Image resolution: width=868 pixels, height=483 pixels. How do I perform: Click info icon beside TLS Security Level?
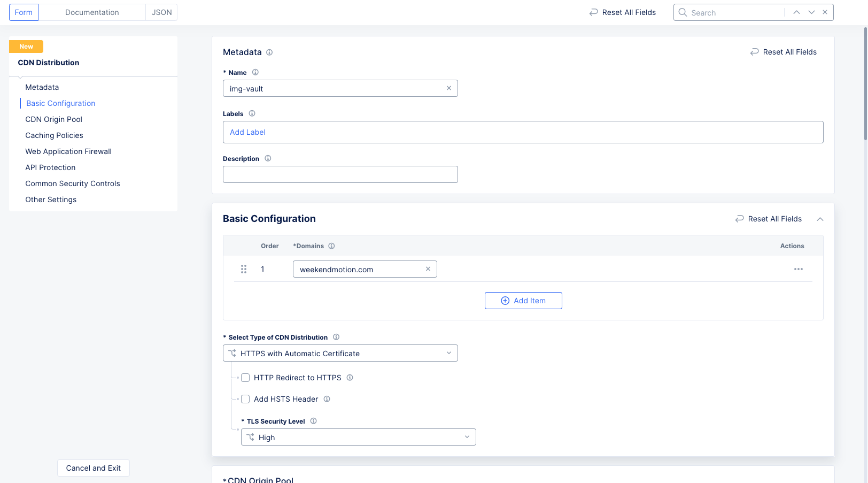[x=314, y=421]
